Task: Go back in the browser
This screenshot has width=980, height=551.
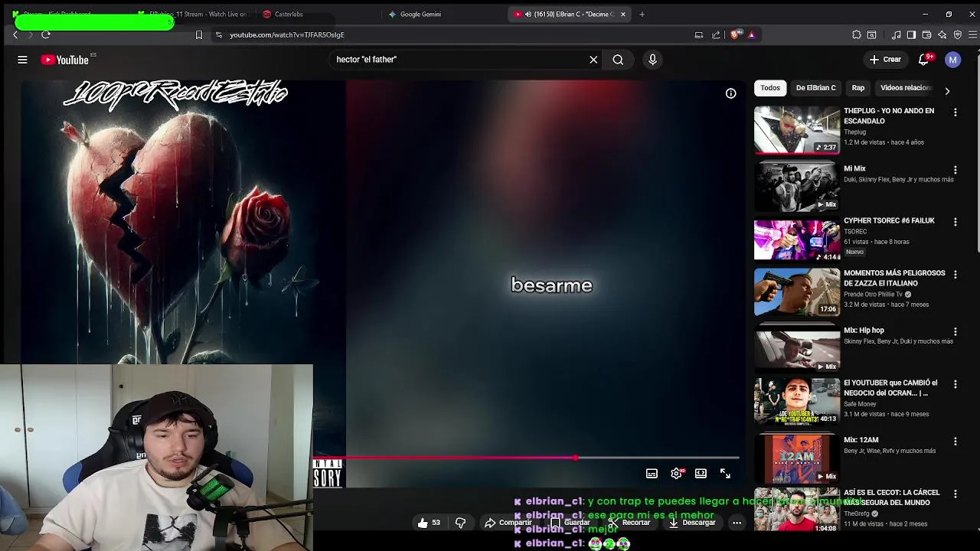Action: [15, 34]
